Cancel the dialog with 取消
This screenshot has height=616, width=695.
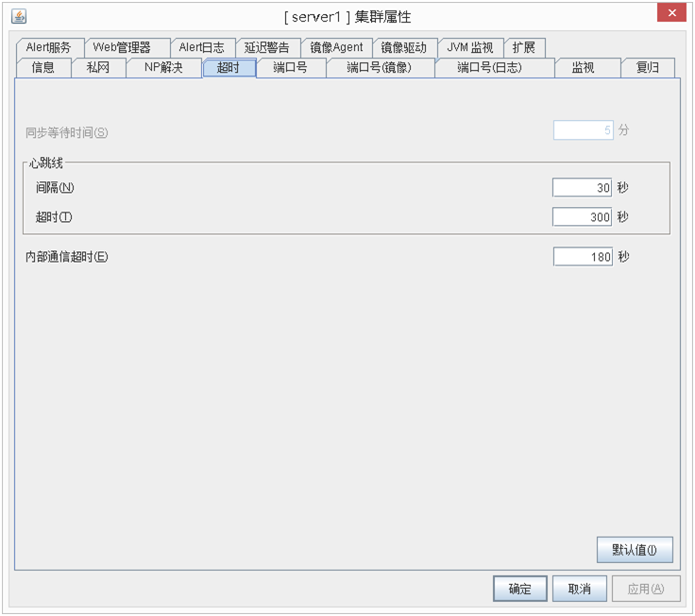pos(579,589)
